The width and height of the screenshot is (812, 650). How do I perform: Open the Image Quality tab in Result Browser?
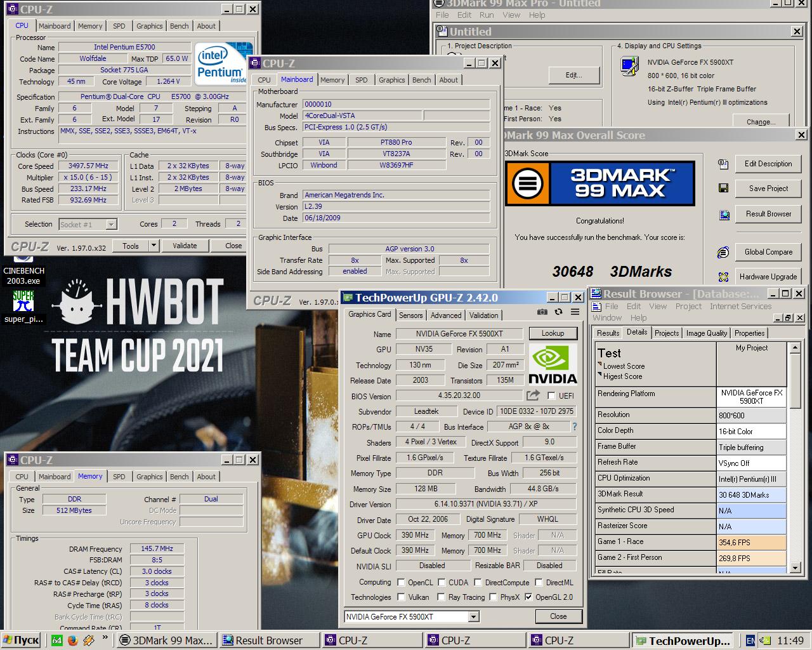pyautogui.click(x=707, y=333)
